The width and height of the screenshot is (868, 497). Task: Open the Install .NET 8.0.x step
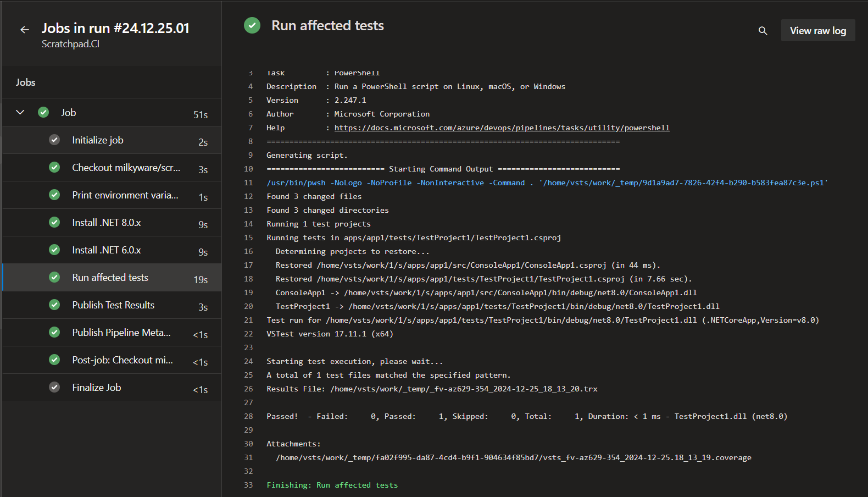(112, 223)
